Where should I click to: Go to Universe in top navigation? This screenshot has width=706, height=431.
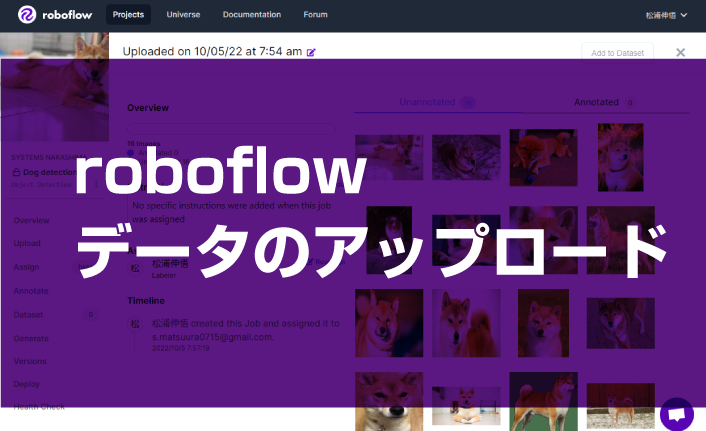coord(183,15)
